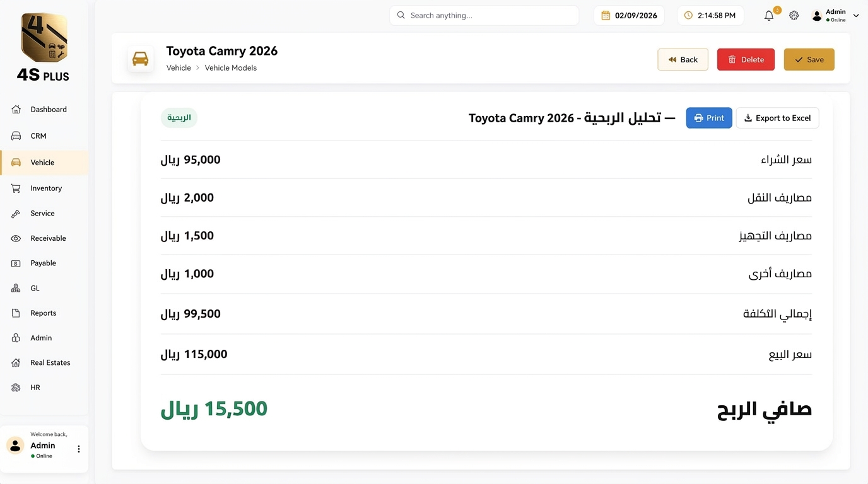Click the GL ledger icon
The image size is (868, 484).
(16, 288)
